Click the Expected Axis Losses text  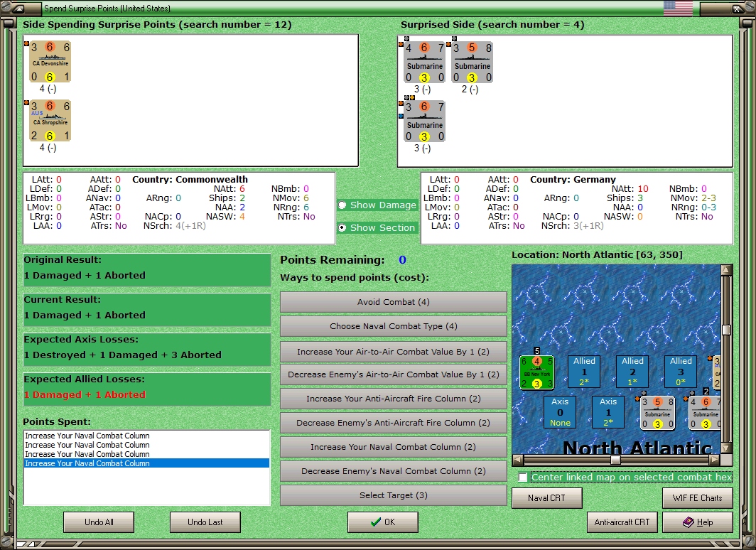coord(123,355)
